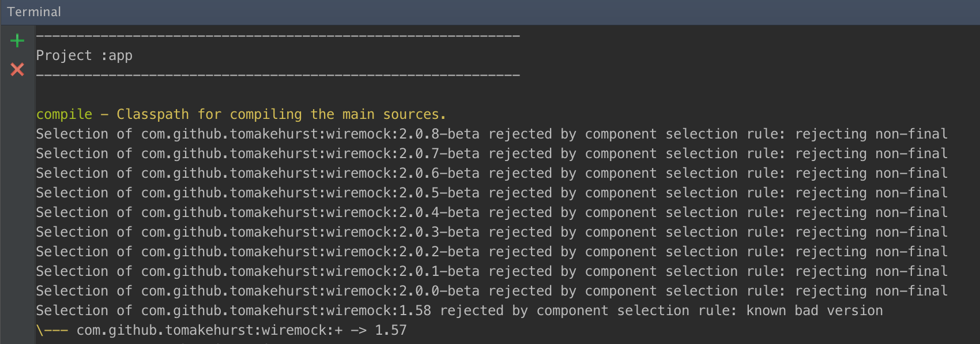The image size is (980, 344).
Task: Select the wiremock:2.0.6-beta rejection line
Action: click(491, 173)
